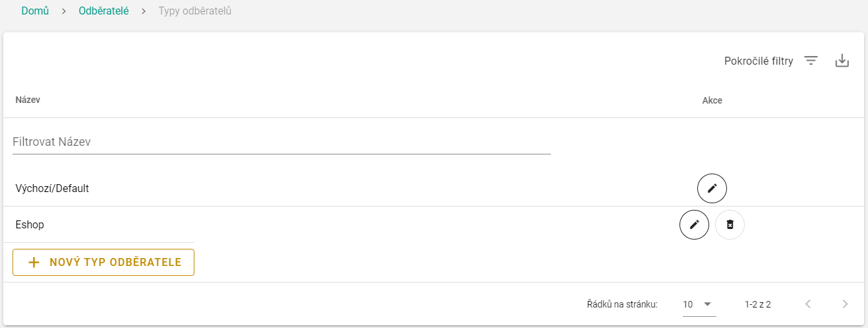Edit the Eshop customer type
Screen dimensions: 868x328
point(694,224)
